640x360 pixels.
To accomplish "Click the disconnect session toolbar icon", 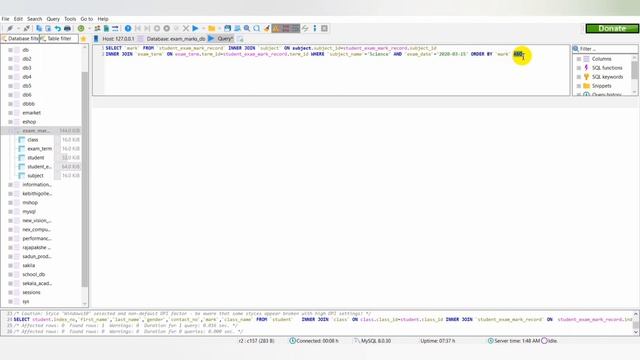I will 27,29.
